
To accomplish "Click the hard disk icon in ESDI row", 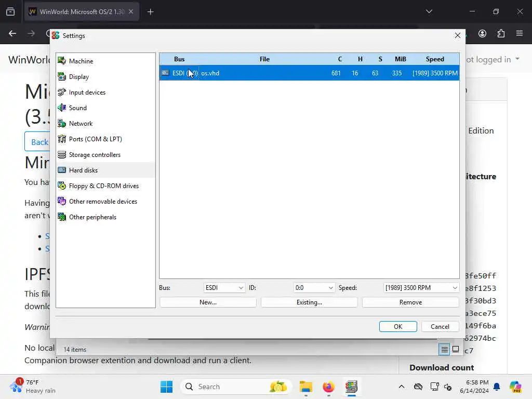I will (x=165, y=73).
